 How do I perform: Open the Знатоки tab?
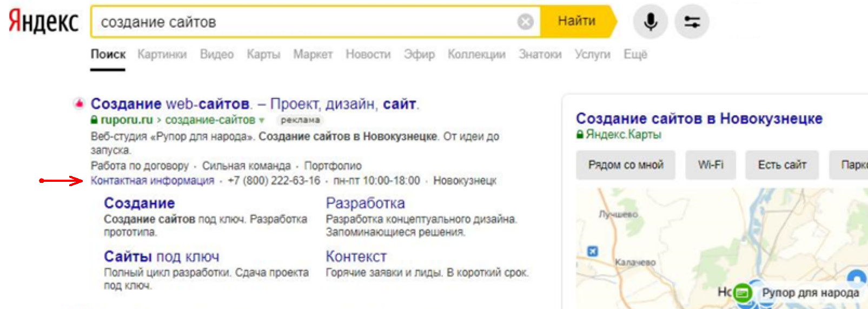tap(540, 54)
